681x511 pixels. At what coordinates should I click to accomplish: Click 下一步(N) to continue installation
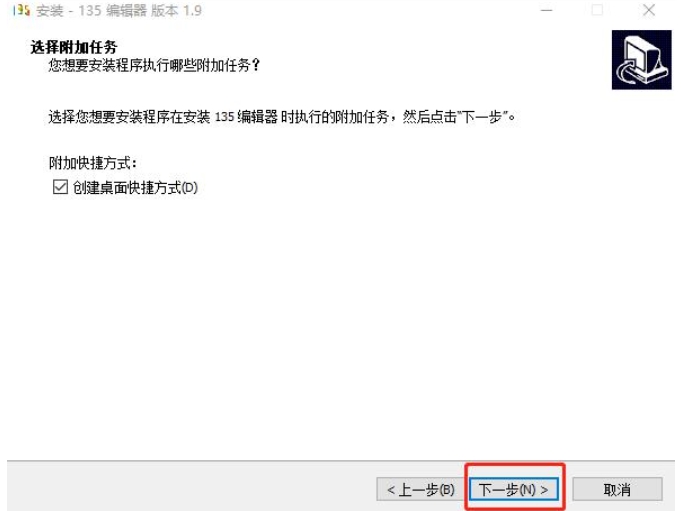pyautogui.click(x=514, y=490)
